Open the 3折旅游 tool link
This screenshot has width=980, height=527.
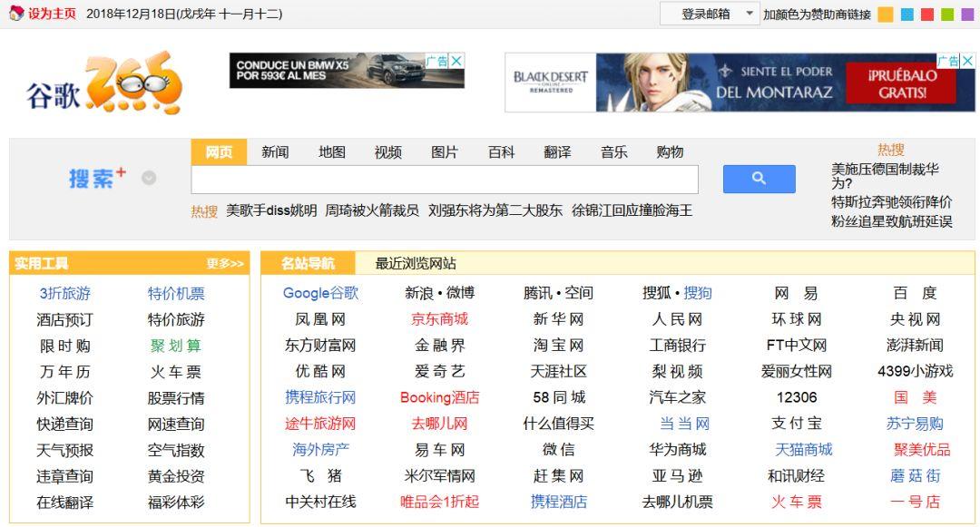[65, 293]
